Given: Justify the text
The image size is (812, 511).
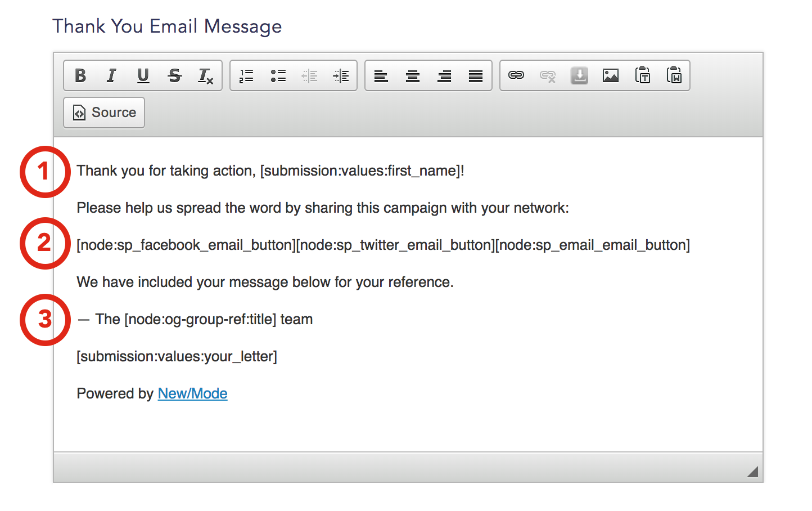Looking at the screenshot, I should [x=476, y=75].
